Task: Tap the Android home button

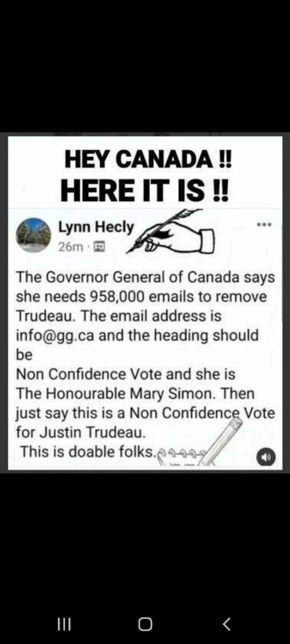Action: point(145,624)
